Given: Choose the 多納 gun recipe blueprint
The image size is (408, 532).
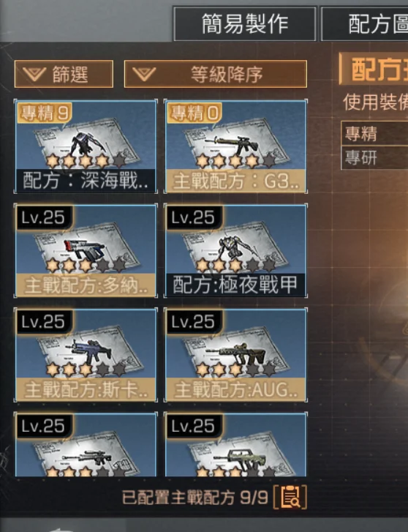Looking at the screenshot, I should (86, 251).
